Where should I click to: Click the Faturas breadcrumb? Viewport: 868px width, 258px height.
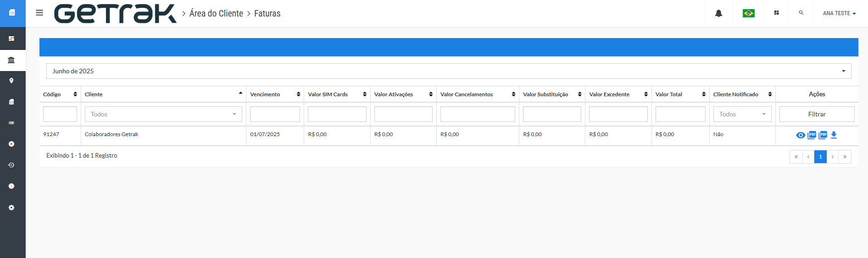267,13
